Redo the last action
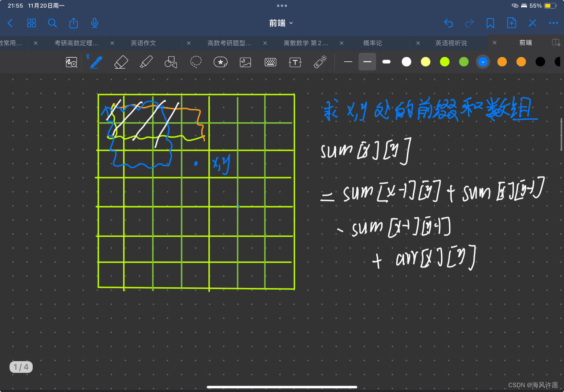 (470, 23)
